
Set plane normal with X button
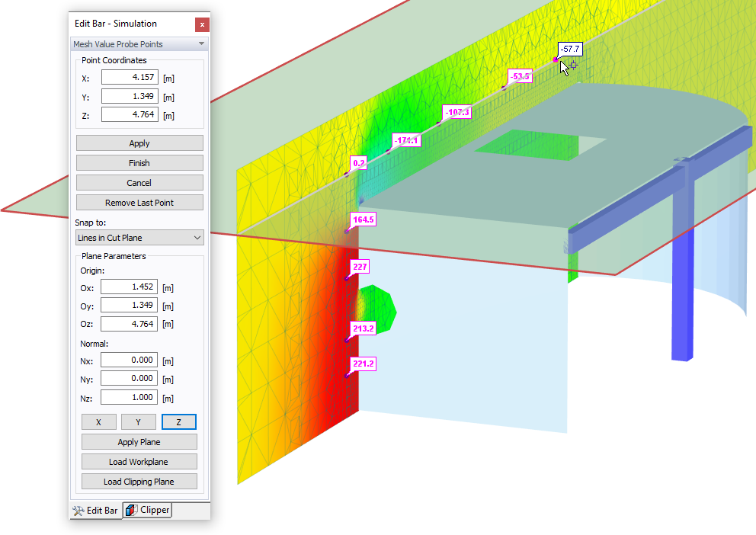point(99,421)
